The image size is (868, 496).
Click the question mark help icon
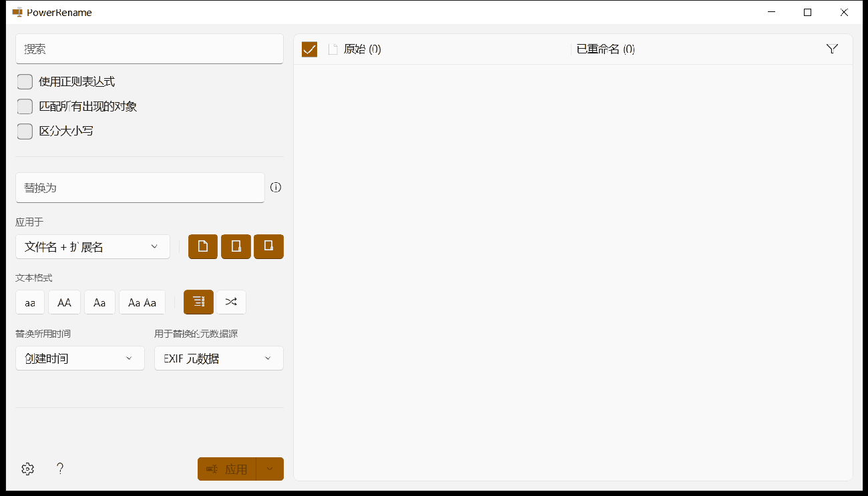tap(60, 469)
